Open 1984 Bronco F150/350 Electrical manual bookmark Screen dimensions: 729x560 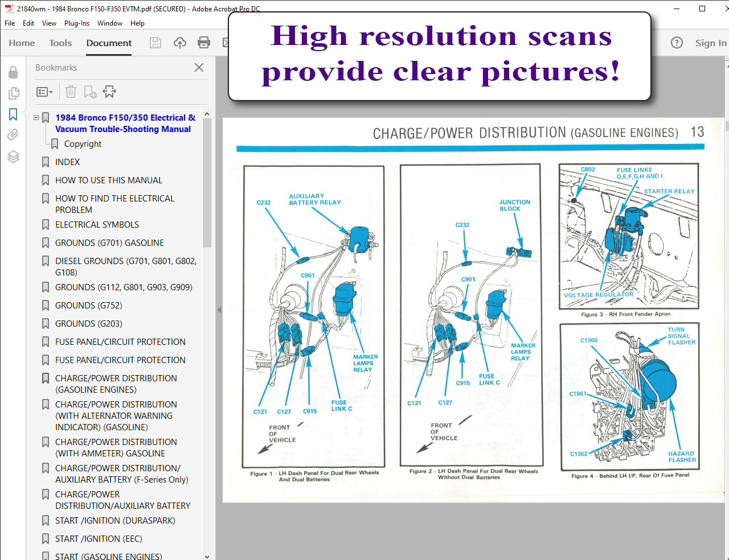pos(125,123)
